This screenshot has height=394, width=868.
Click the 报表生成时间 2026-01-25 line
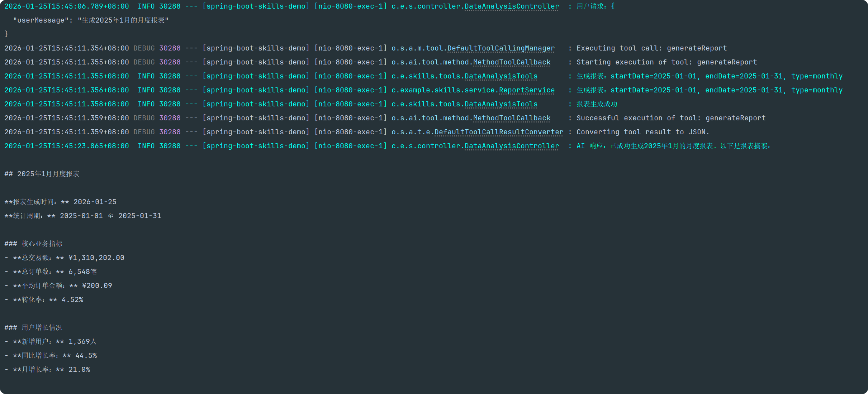point(60,202)
